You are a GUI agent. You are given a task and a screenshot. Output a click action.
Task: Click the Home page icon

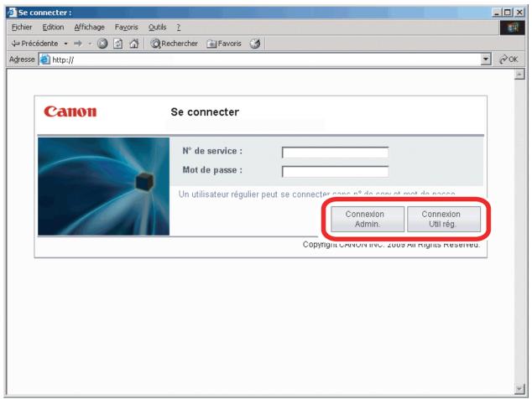tap(134, 44)
